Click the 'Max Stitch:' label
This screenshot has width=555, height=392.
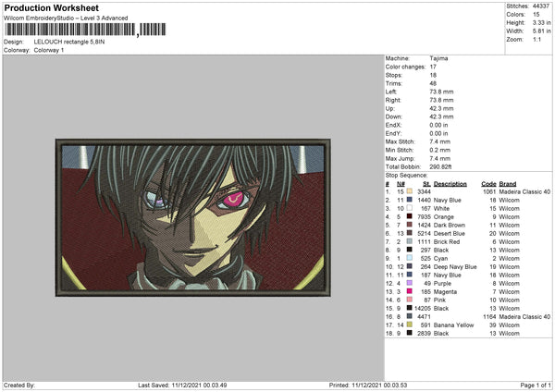coord(400,141)
